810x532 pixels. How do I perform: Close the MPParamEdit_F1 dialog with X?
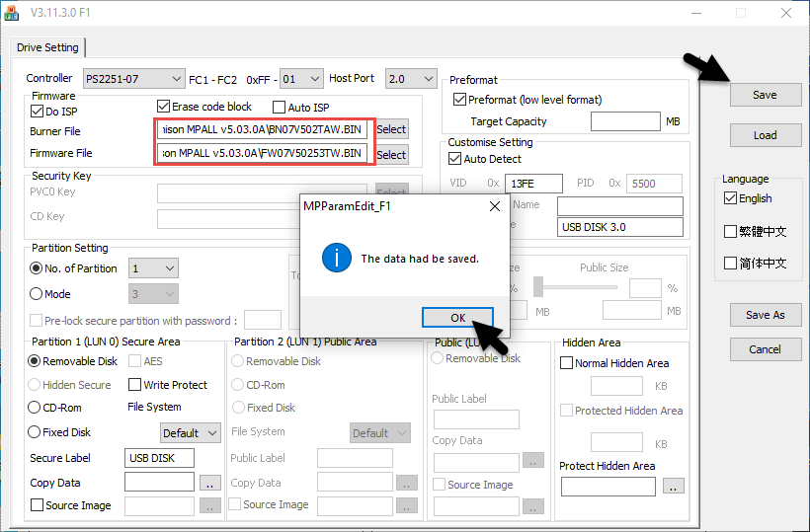click(x=494, y=206)
